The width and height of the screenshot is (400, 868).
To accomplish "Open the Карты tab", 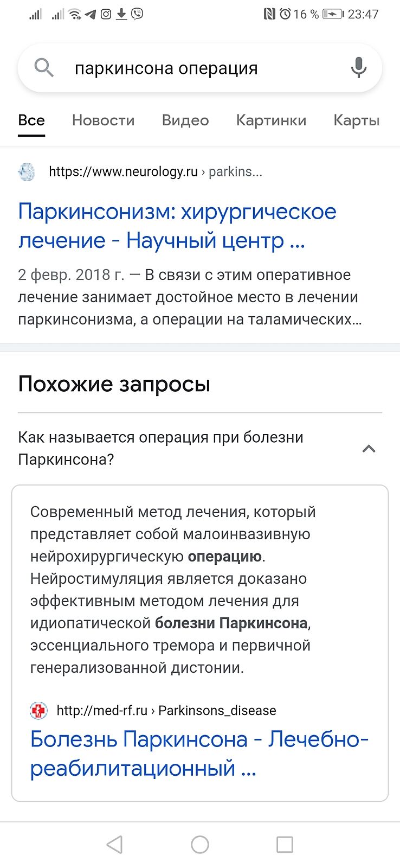I will click(x=356, y=120).
